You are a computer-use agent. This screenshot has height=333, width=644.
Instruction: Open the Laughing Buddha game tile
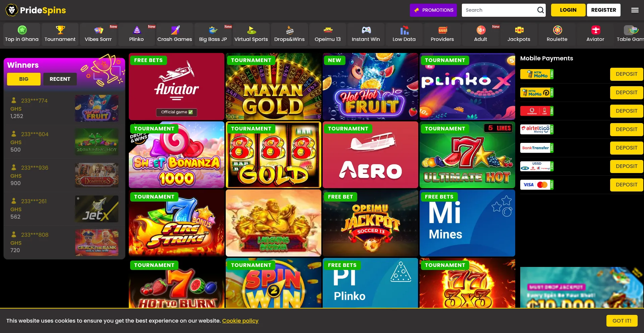coord(273,223)
